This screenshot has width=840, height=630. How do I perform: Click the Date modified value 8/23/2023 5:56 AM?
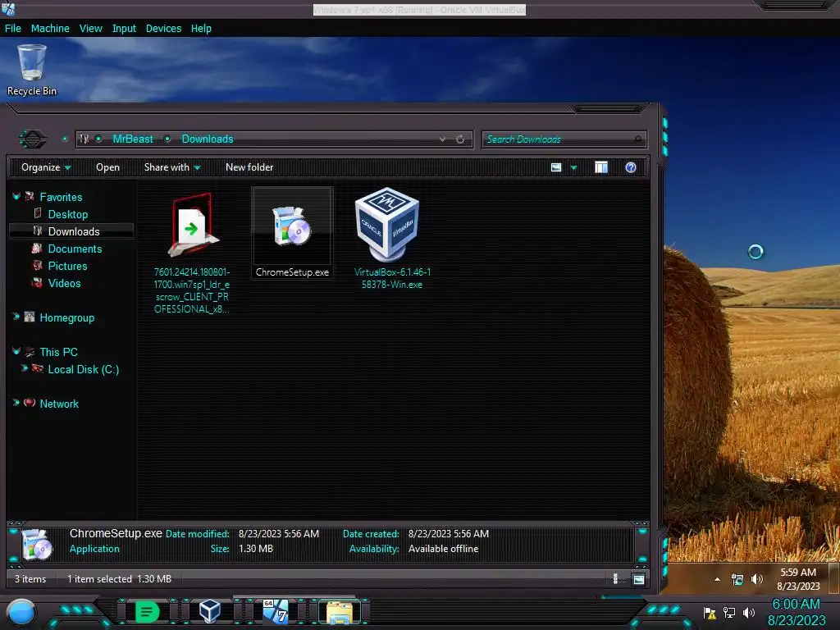coord(279,533)
